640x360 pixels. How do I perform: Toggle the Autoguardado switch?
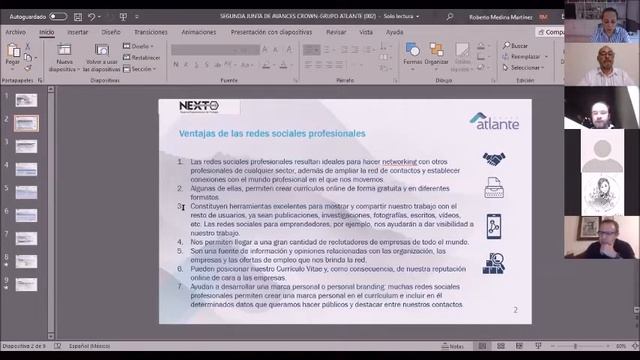[58, 17]
